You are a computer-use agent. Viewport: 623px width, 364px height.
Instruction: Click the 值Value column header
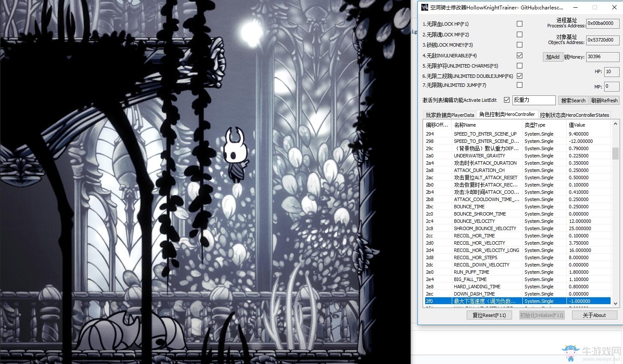coord(588,125)
